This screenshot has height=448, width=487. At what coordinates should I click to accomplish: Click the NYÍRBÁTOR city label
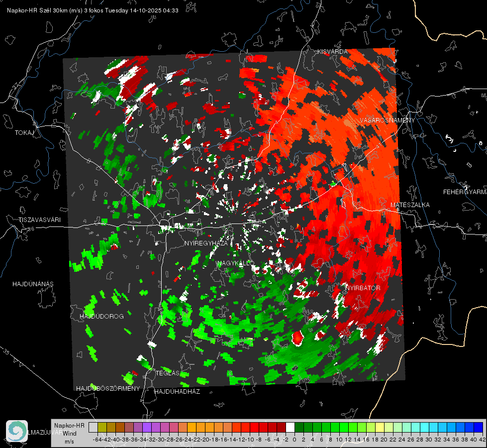[363, 288]
